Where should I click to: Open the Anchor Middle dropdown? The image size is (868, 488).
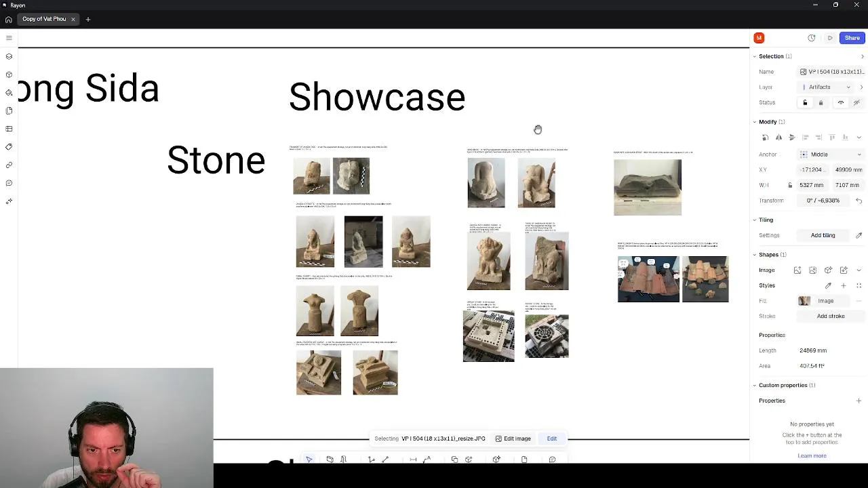coord(830,155)
